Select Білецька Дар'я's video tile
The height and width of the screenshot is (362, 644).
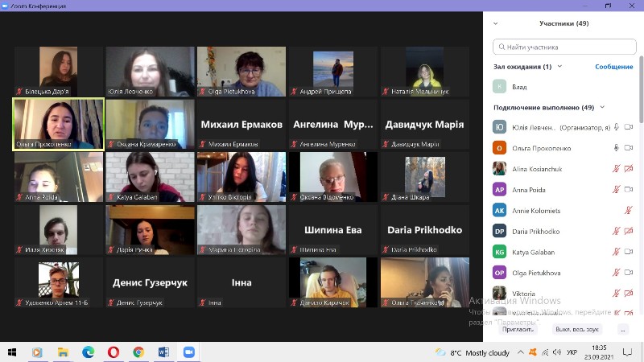(58, 72)
